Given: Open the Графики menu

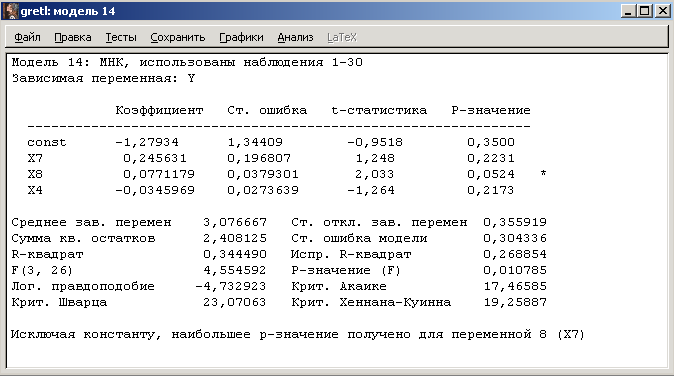Looking at the screenshot, I should [241, 37].
